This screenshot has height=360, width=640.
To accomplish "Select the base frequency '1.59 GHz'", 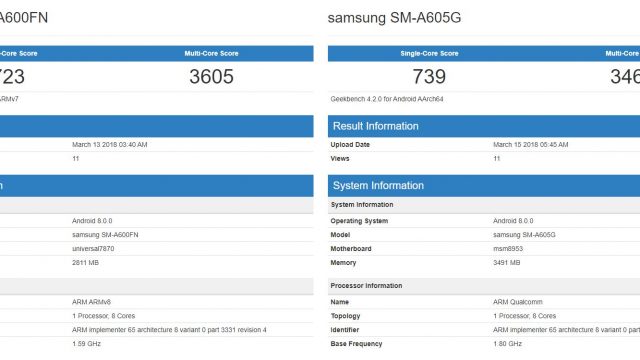I will [x=86, y=344].
